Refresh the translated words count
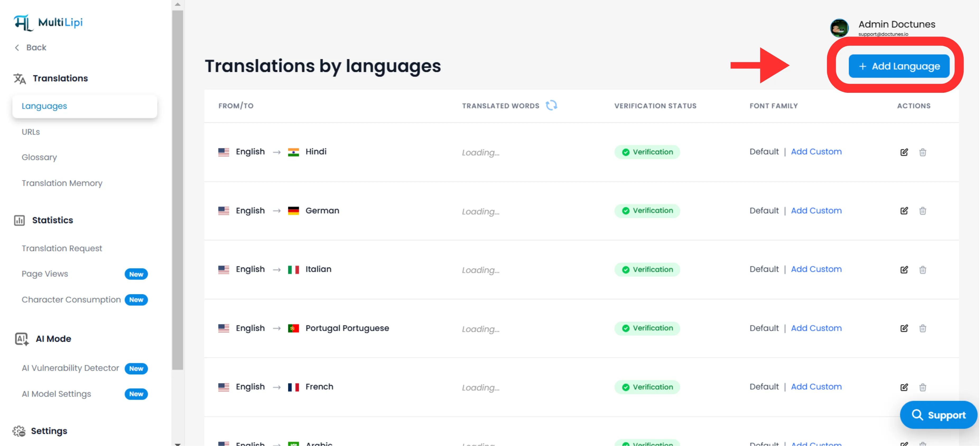Viewport: 980px width, 446px height. point(551,105)
